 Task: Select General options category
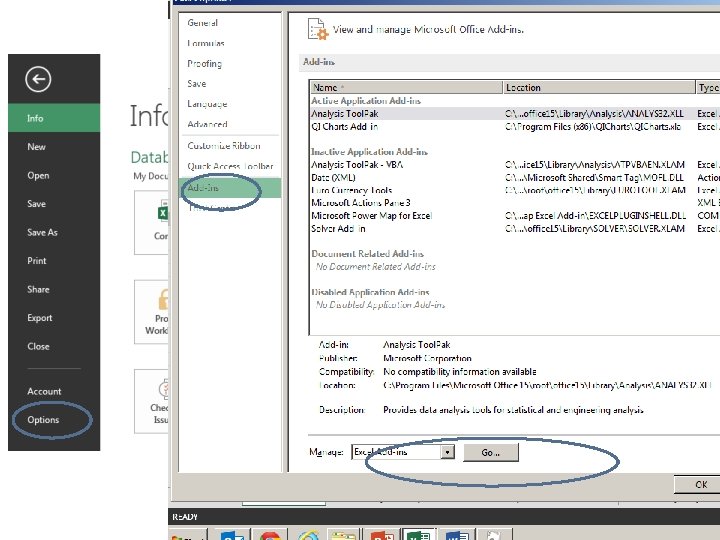point(230,23)
